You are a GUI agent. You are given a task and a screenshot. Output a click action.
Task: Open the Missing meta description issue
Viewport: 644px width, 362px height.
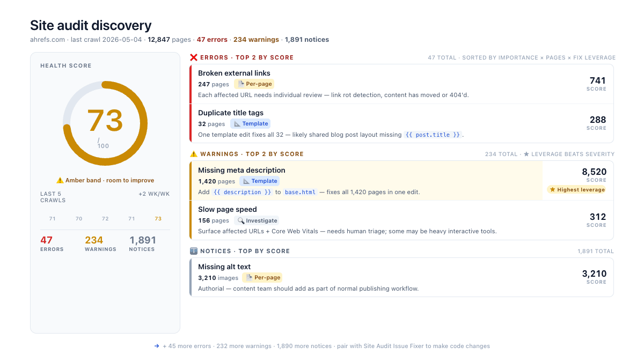(401, 181)
